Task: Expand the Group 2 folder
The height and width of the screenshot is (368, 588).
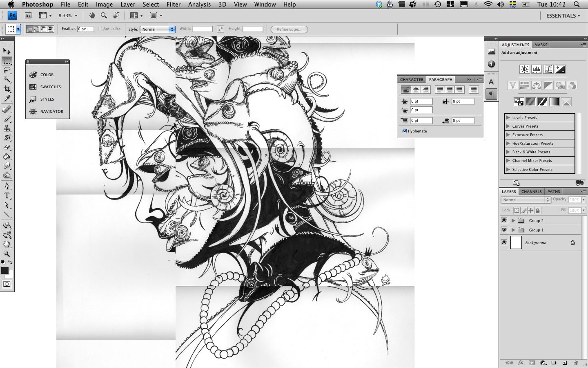Action: coord(513,220)
